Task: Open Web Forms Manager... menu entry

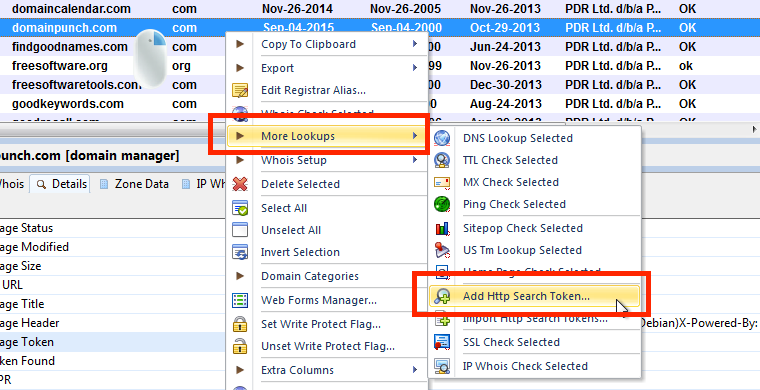Action: [327, 300]
